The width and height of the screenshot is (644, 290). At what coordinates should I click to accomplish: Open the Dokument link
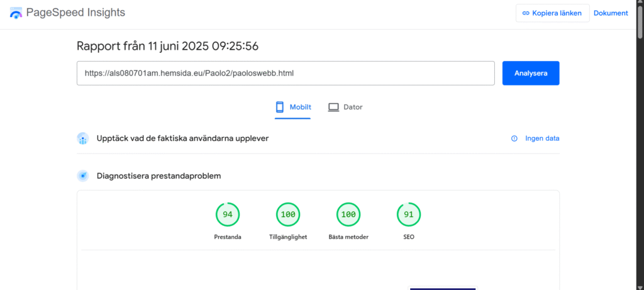coord(611,13)
